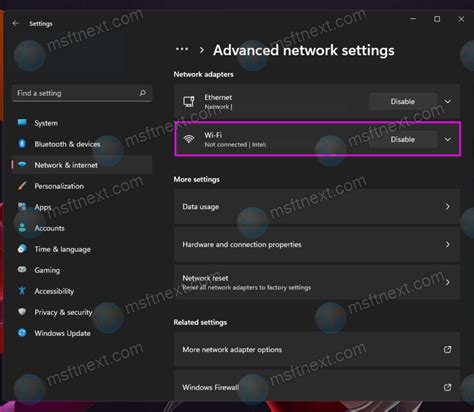Open Data usage via its chevron

pos(448,207)
